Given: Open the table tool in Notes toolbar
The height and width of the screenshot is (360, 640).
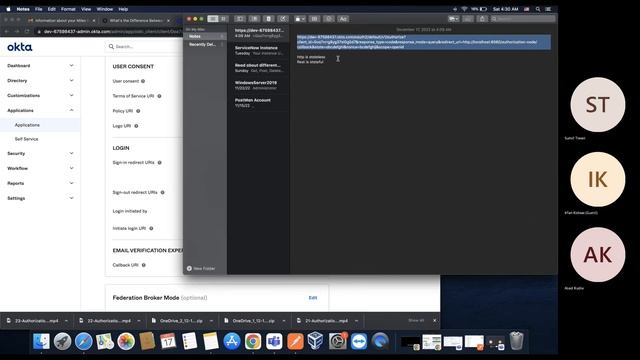Looking at the screenshot, I should click(x=314, y=19).
